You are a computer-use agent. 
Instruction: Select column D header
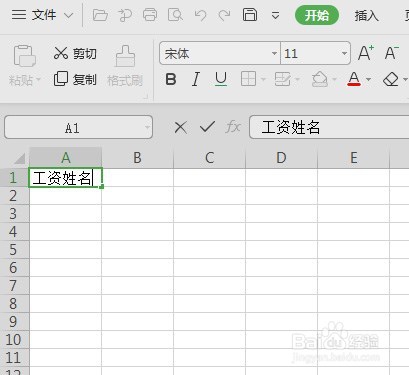(281, 158)
